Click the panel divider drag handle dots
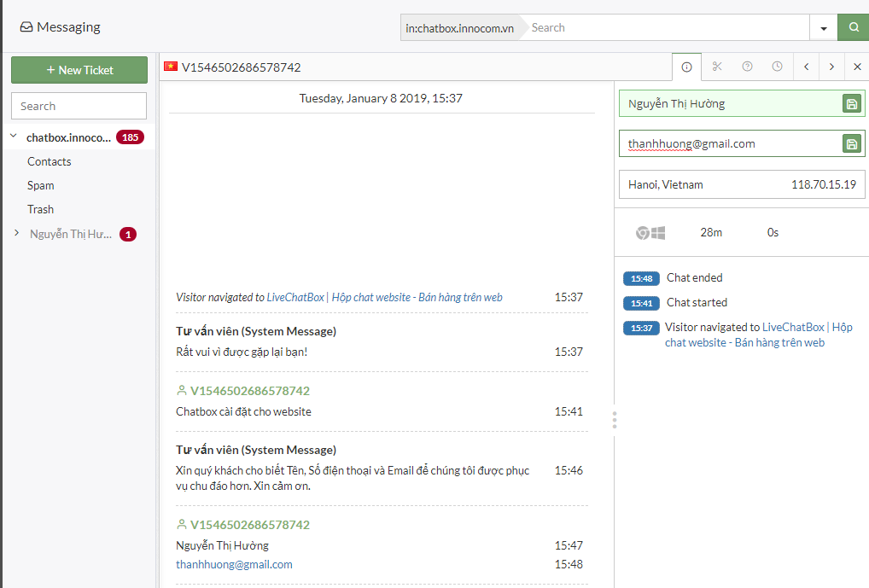Screen dimensions: 869x588 coord(615,420)
